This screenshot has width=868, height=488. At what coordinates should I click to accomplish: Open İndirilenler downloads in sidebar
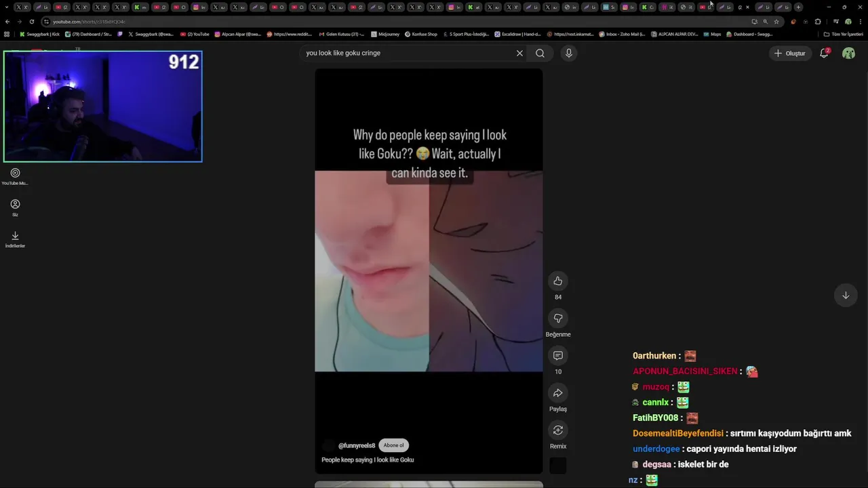[x=15, y=239]
